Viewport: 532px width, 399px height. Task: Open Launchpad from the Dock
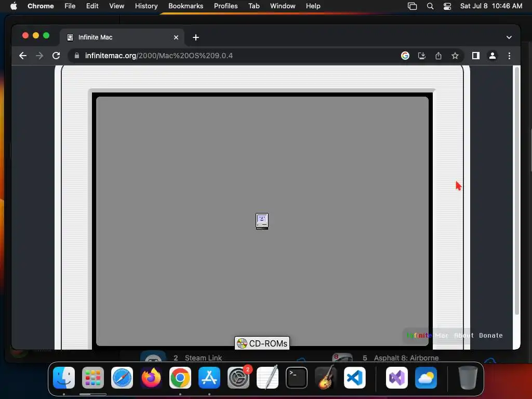[x=93, y=378]
